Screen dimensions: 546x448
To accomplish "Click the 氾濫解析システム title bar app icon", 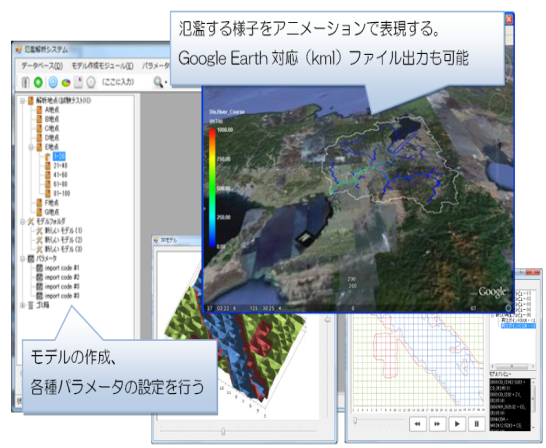I will [x=18, y=50].
